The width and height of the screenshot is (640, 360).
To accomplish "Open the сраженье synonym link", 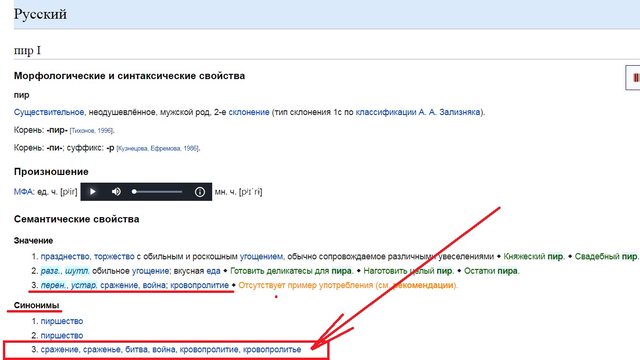I will [x=102, y=349].
